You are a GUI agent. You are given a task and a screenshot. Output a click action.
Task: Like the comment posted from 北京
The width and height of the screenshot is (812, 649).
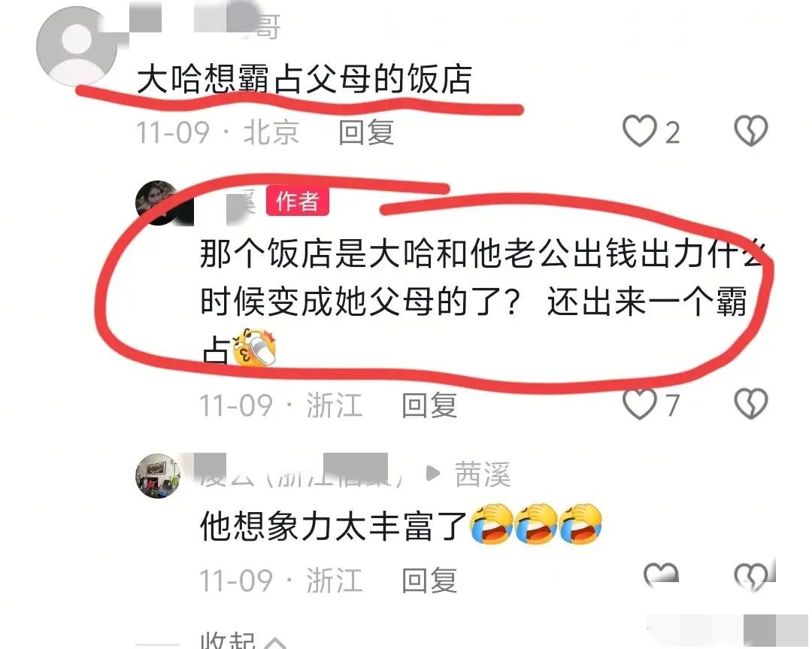pos(639,131)
